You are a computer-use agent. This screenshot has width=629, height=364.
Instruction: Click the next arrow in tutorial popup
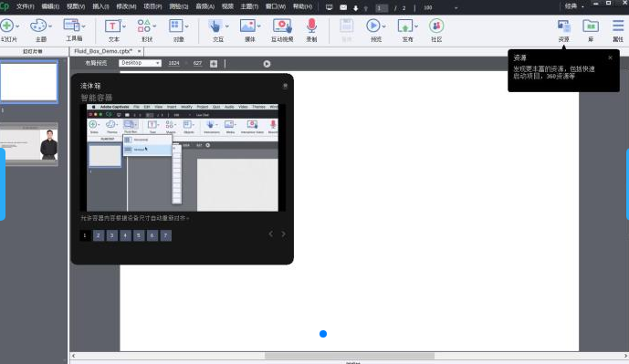click(283, 234)
